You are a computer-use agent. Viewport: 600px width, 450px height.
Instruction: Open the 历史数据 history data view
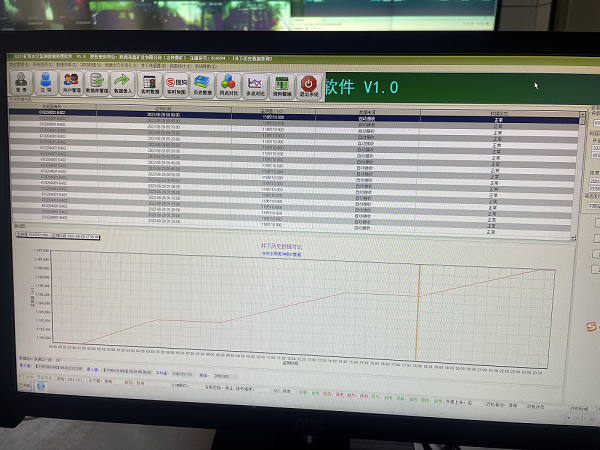pos(203,85)
